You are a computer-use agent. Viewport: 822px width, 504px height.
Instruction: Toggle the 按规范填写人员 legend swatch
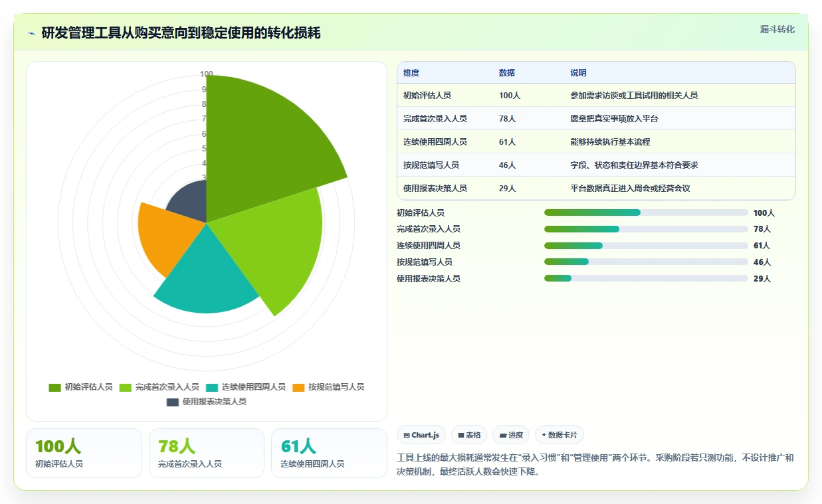click(298, 387)
